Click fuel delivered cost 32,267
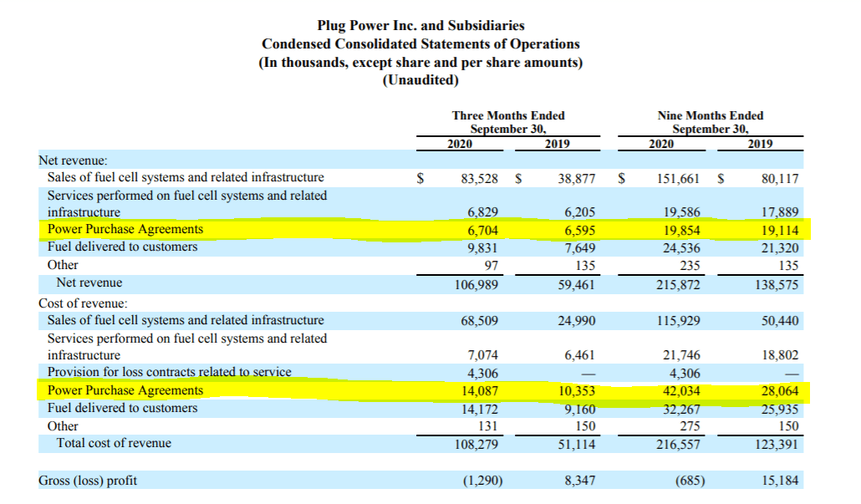The height and width of the screenshot is (504, 861). pos(681,409)
